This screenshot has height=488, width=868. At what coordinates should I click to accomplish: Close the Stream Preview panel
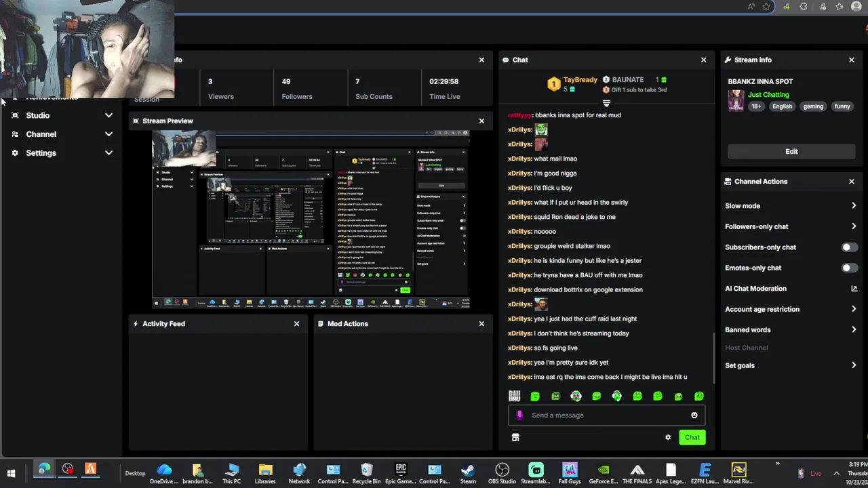pos(481,121)
